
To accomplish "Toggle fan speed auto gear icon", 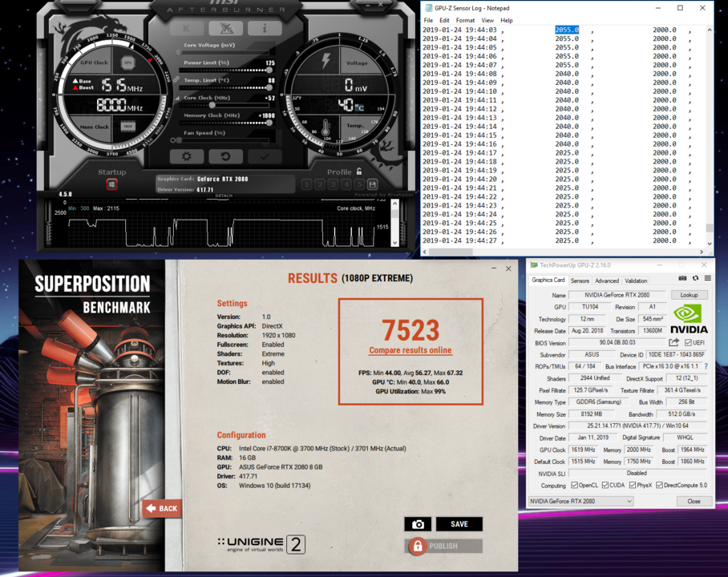I will point(174,139).
